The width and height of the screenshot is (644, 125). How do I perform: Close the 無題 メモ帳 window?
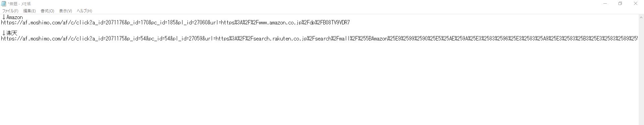(635, 4)
